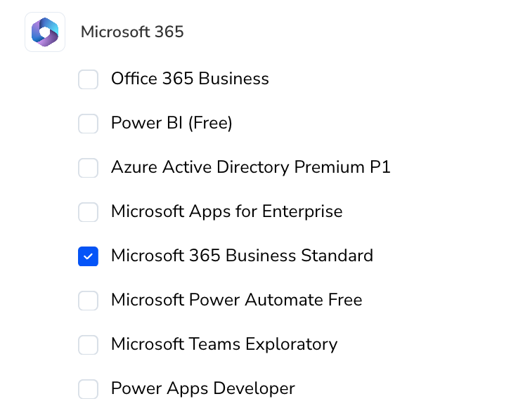
Task: Click Microsoft Apps for Enterprise label
Action: click(x=227, y=211)
